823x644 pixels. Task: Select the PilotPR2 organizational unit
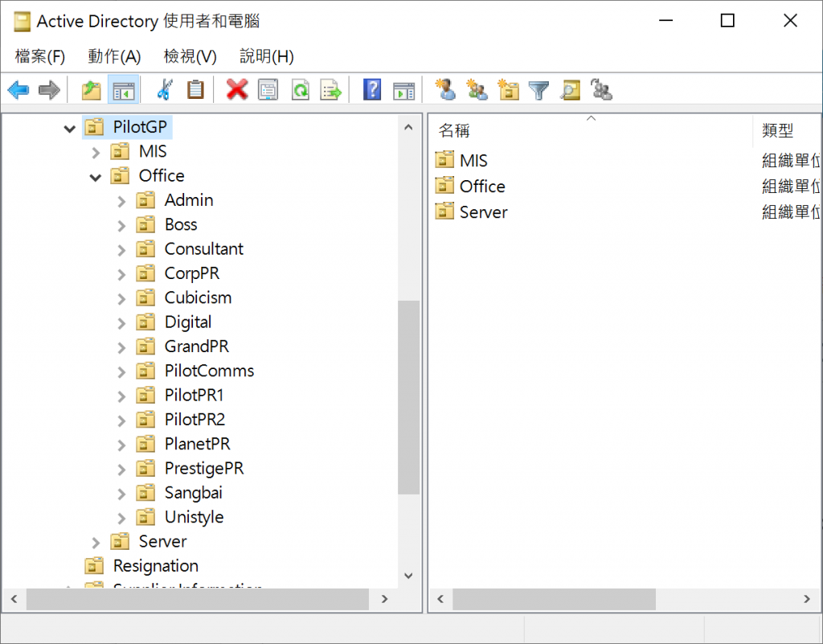[194, 420]
